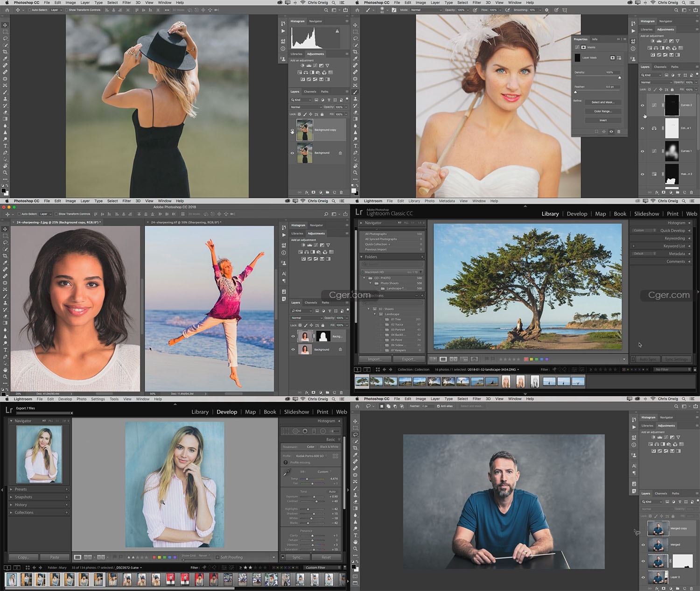Viewport: 700px width, 591px height.
Task: Select the Radial Filter tool in Lightroom Develop
Action: 323,431
